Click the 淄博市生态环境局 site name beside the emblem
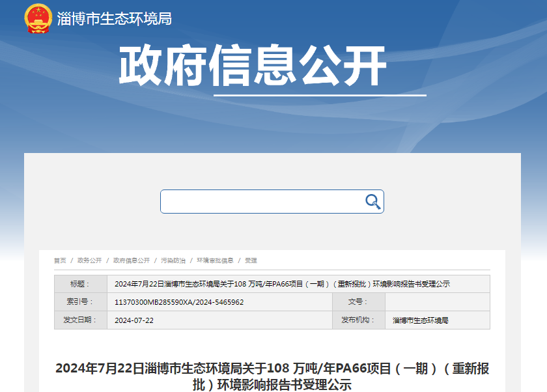Image resolution: width=547 pixels, height=392 pixels. (x=115, y=19)
